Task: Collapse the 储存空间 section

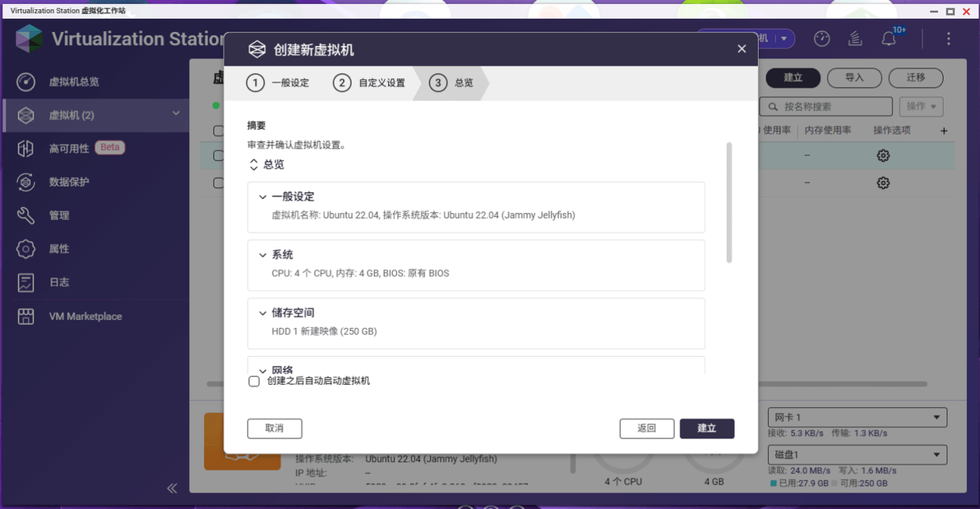Action: point(262,313)
